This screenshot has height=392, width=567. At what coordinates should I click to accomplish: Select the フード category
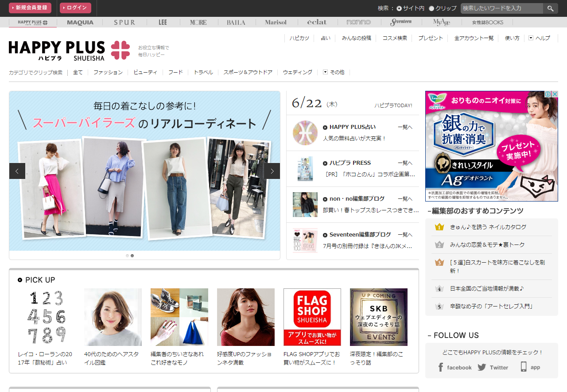coord(175,72)
